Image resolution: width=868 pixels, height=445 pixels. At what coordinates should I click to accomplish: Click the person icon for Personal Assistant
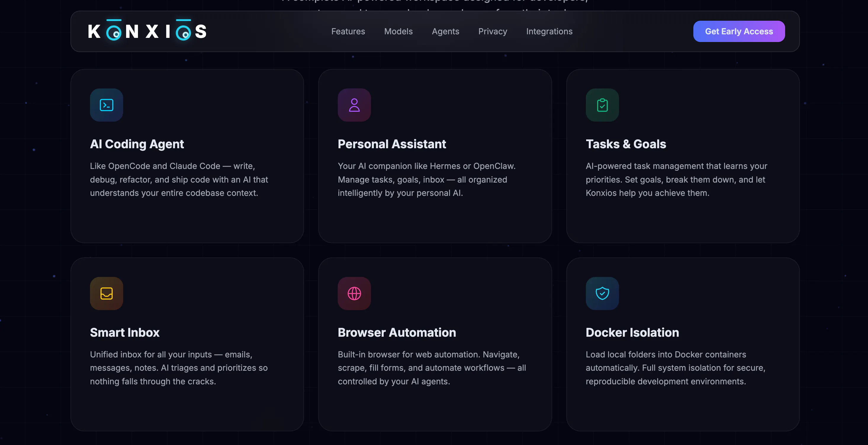click(354, 105)
